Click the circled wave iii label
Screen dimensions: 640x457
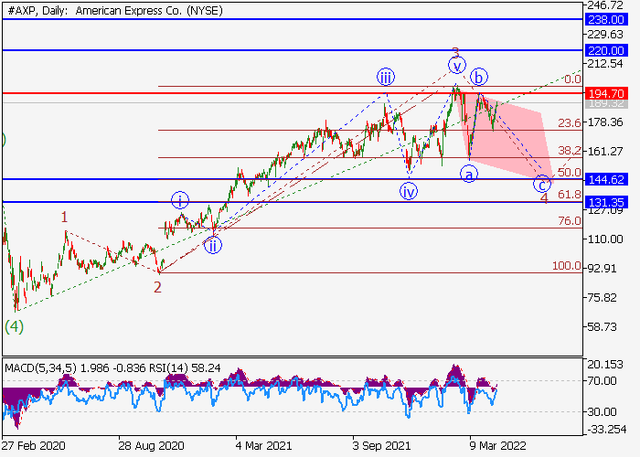tap(387, 77)
